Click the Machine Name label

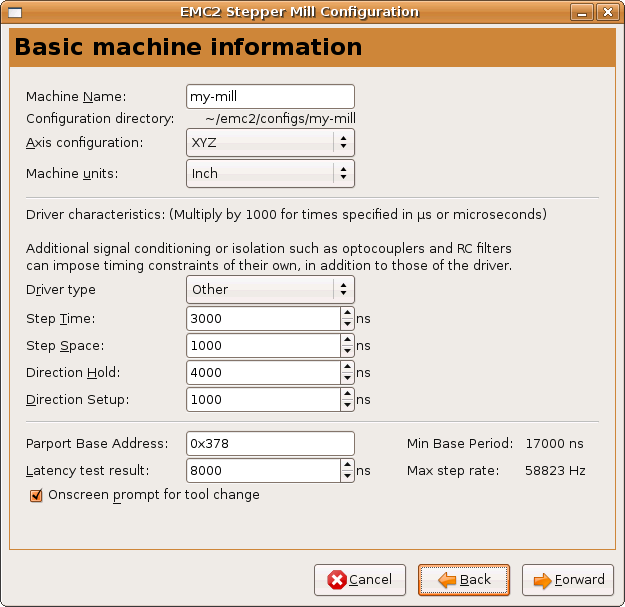76,96
